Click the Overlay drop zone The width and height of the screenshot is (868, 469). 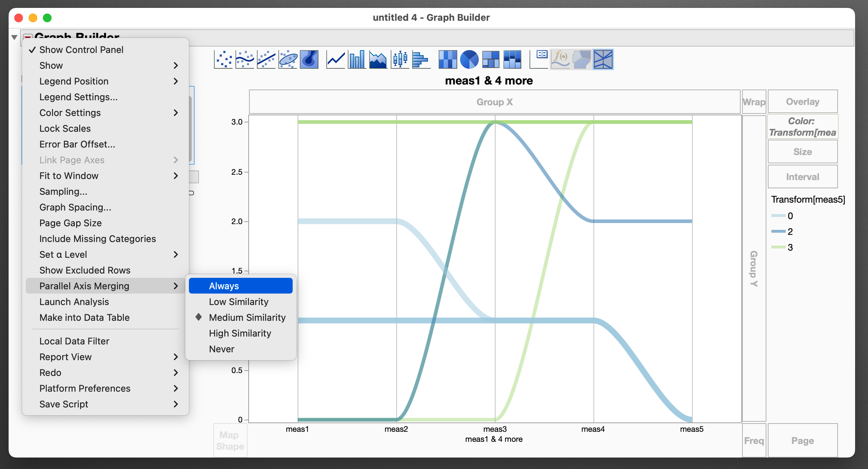coord(802,102)
